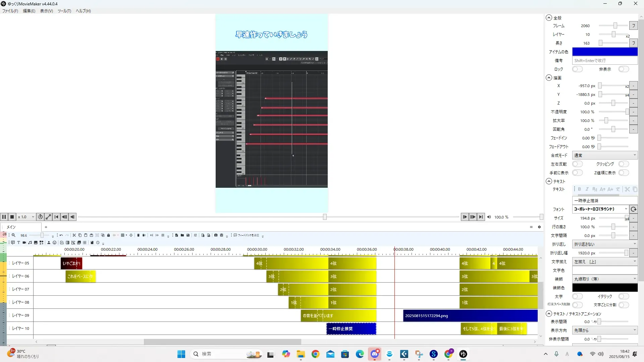Click the cut scissors icon in the timeline toolbar
The height and width of the screenshot is (362, 644).
point(74,235)
